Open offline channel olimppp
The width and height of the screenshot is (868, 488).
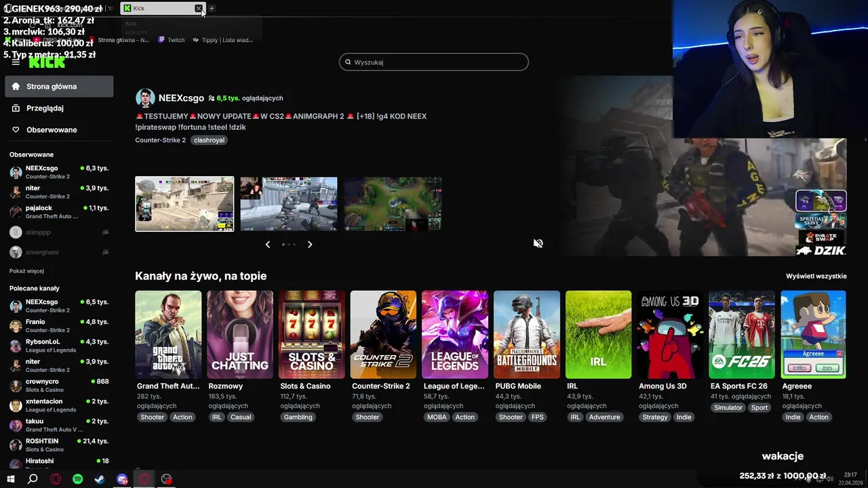click(59, 232)
